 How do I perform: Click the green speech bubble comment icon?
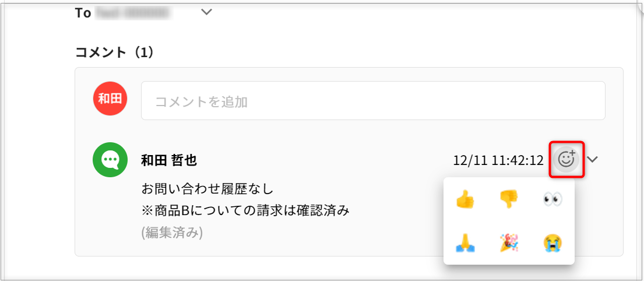(110, 159)
